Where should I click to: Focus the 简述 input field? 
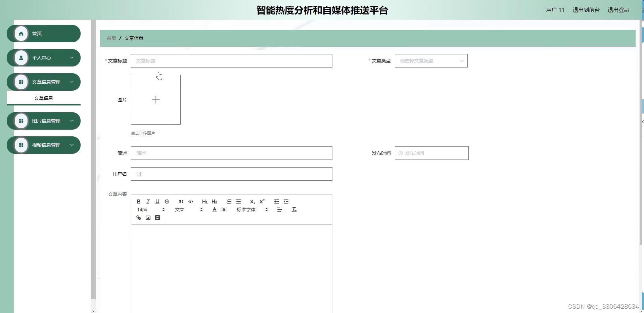[232, 153]
